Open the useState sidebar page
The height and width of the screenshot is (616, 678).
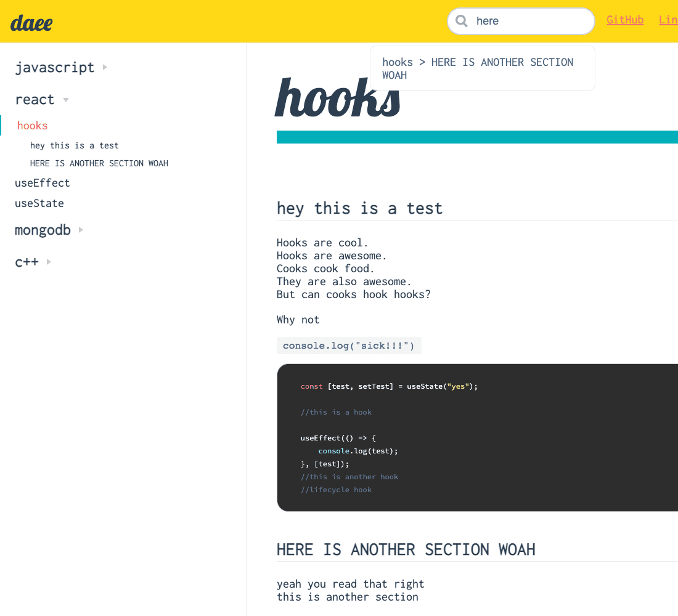[39, 203]
